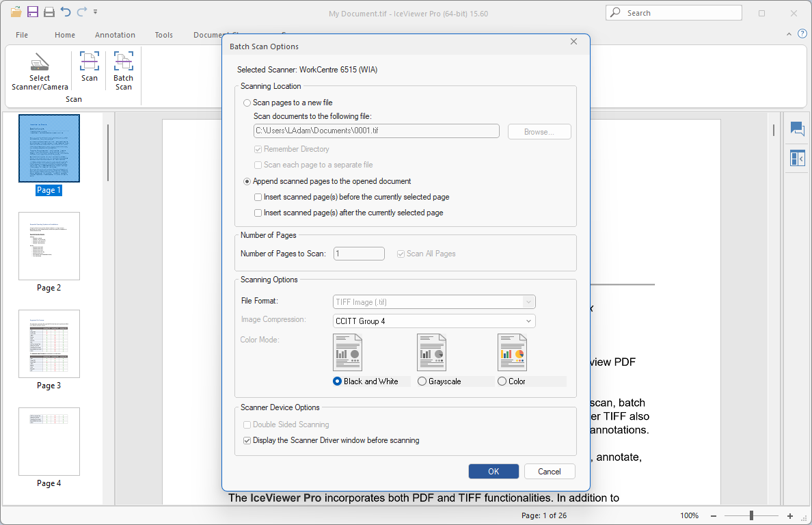This screenshot has width=812, height=525.
Task: Select Color color mode radio button
Action: point(502,381)
